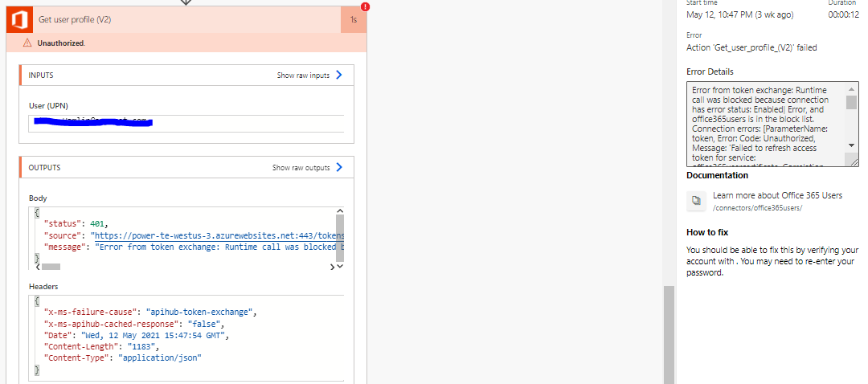Image resolution: width=868 pixels, height=384 pixels.
Task: Click Body vertical scrollbar up arrow
Action: [340, 210]
